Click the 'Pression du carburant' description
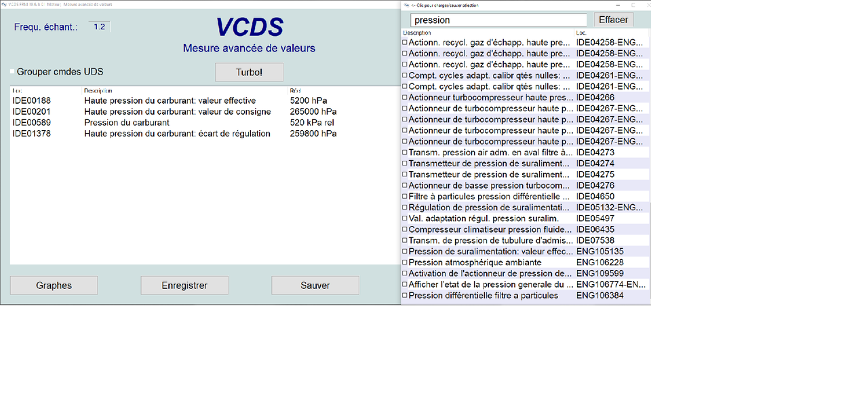The width and height of the screenshot is (868, 407). coord(127,123)
